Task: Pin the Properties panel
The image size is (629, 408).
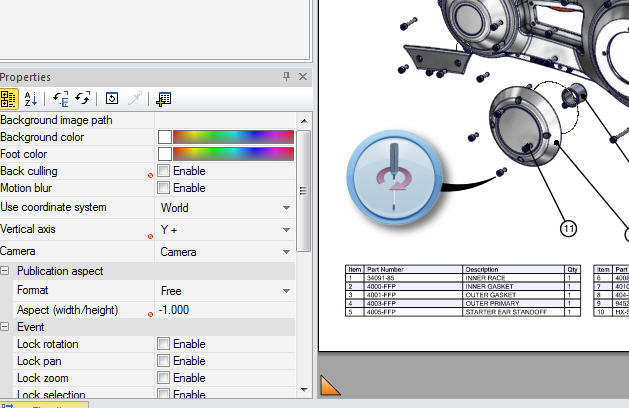Action: tap(286, 77)
